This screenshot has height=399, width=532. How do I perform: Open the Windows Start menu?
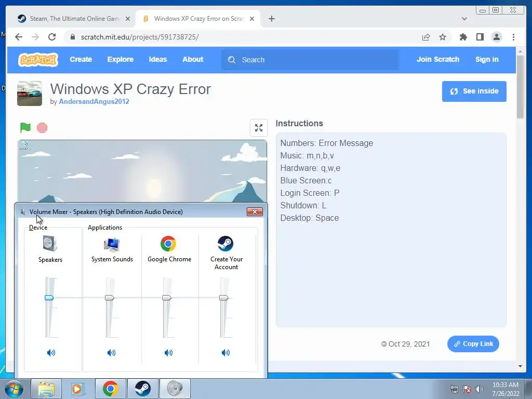click(x=14, y=389)
